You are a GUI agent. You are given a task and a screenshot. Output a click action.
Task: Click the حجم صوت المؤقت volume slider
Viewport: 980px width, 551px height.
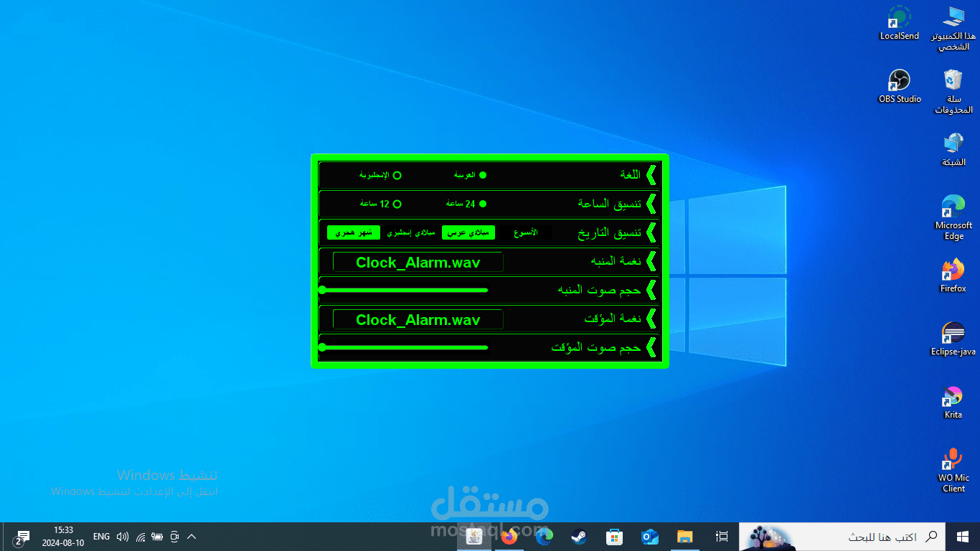[x=403, y=347]
